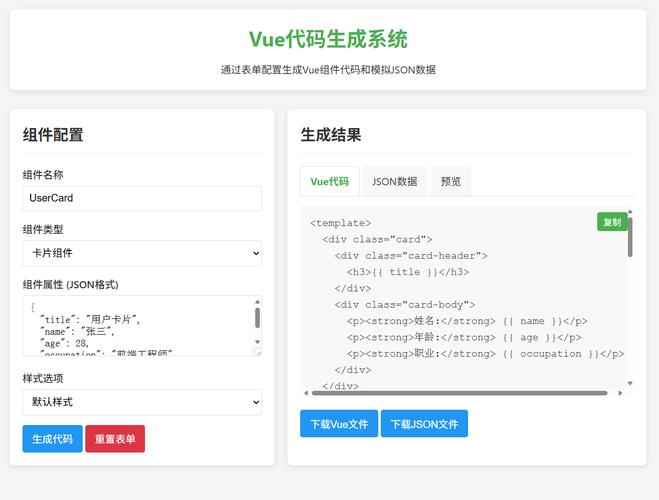Viewport: 659px width, 500px height.
Task: Click the JSON textarea scroll up arrow
Action: (x=257, y=302)
